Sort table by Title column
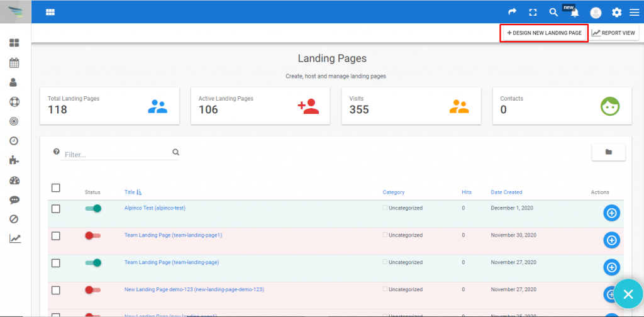Viewport: 644px width, 317px height. click(133, 192)
